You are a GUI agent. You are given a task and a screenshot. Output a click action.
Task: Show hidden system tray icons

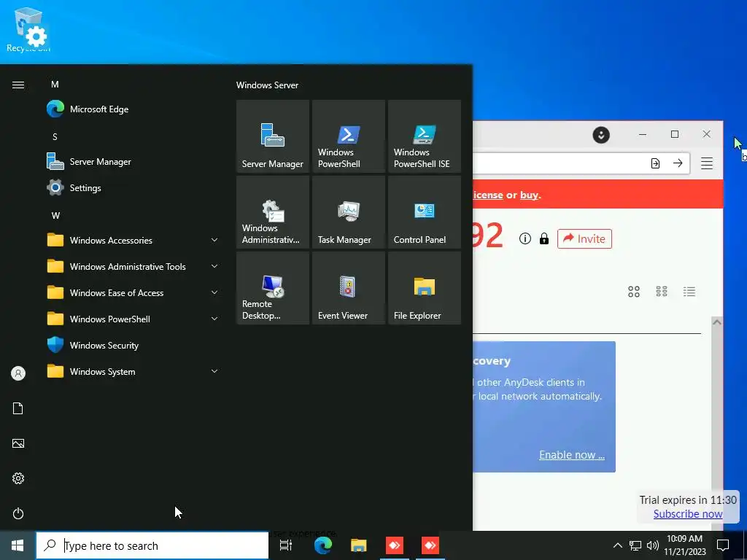tap(617, 545)
